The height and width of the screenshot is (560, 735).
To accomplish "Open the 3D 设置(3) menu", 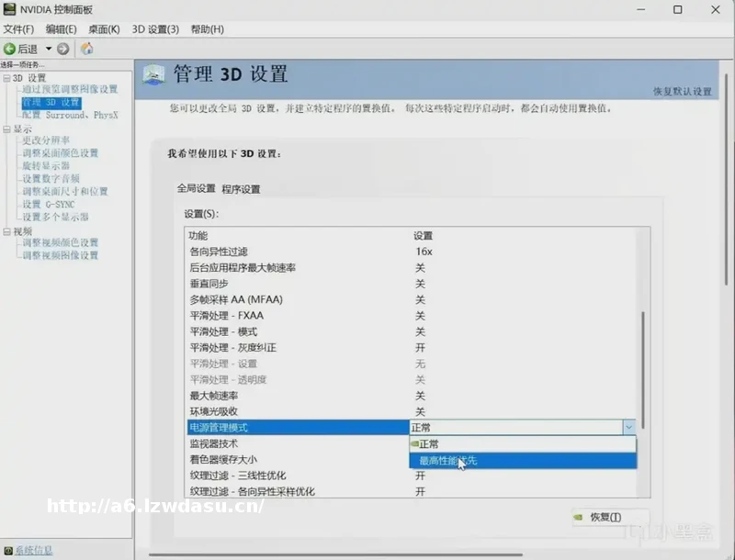I will pyautogui.click(x=155, y=29).
